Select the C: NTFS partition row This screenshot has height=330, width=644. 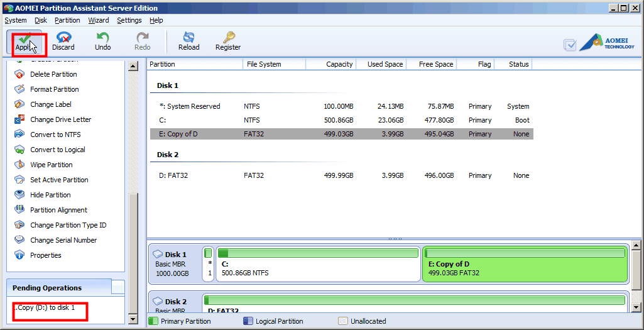tap(342, 121)
